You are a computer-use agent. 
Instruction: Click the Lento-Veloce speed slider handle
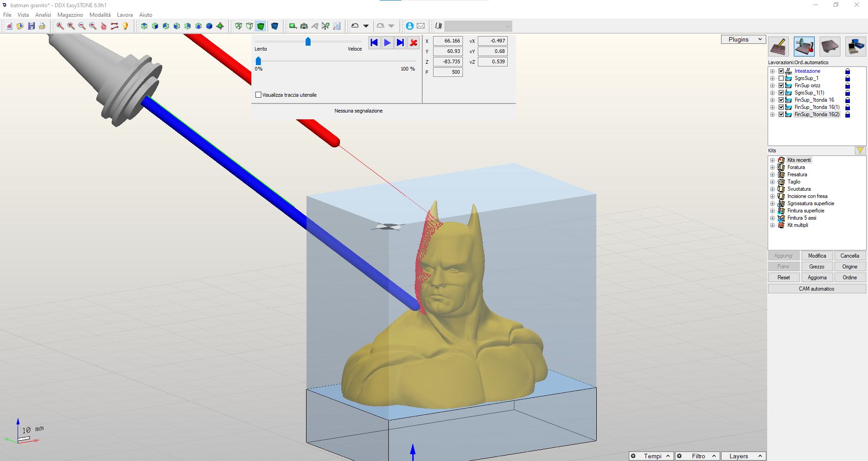coord(308,42)
